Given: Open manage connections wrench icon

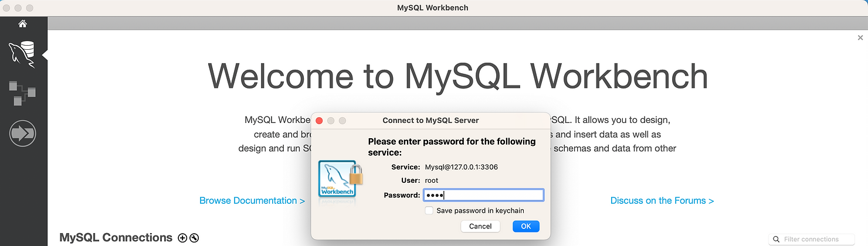Looking at the screenshot, I should coord(194,238).
